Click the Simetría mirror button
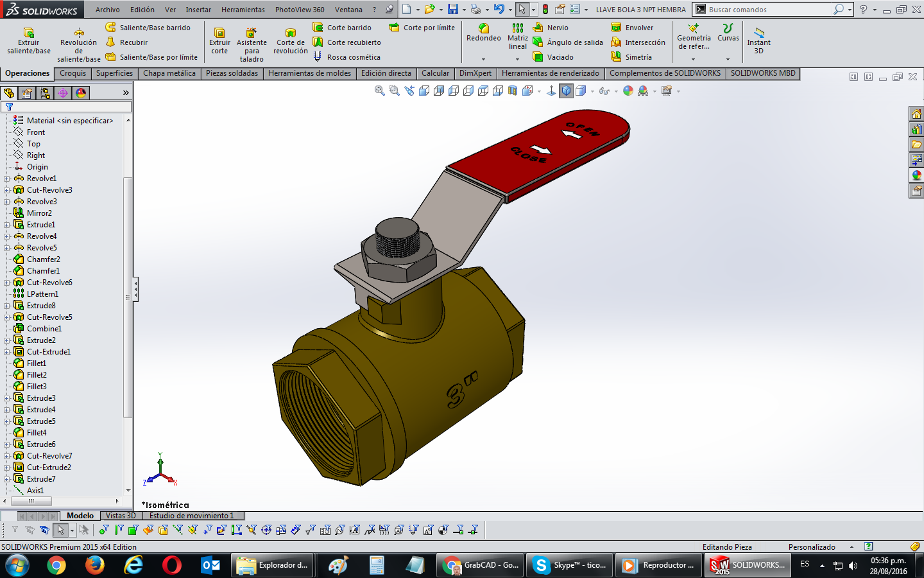 tap(631, 57)
